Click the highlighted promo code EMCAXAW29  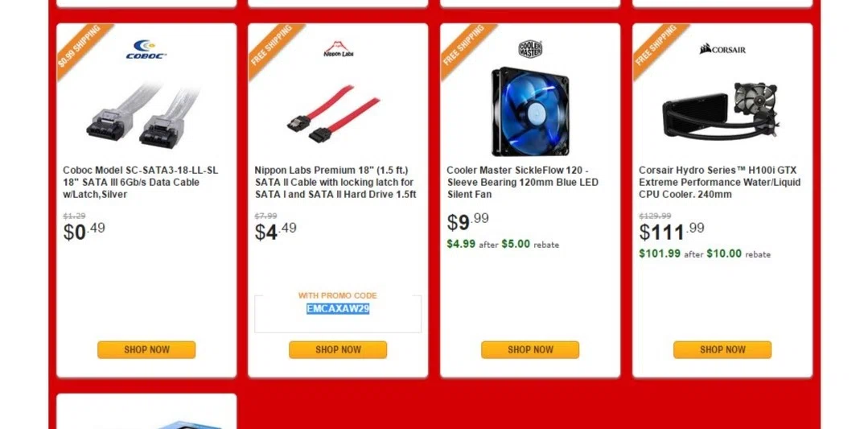[338, 309]
